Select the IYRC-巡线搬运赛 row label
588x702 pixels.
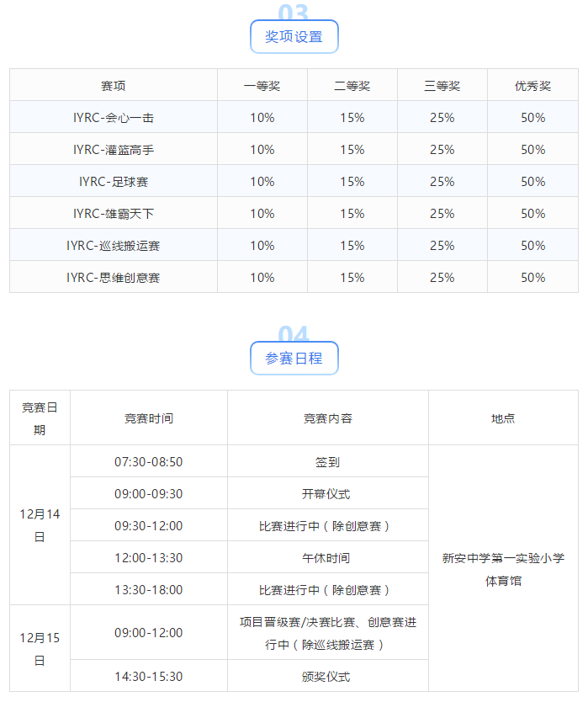[x=114, y=246]
